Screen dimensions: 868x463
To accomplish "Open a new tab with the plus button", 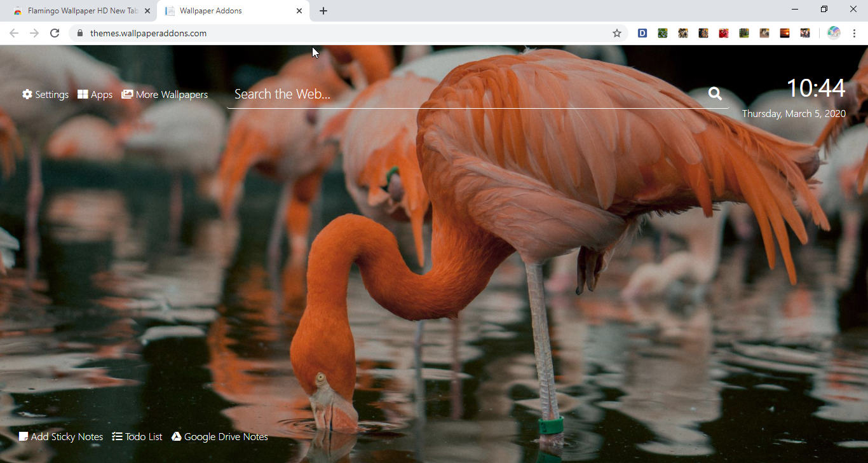I will [323, 11].
